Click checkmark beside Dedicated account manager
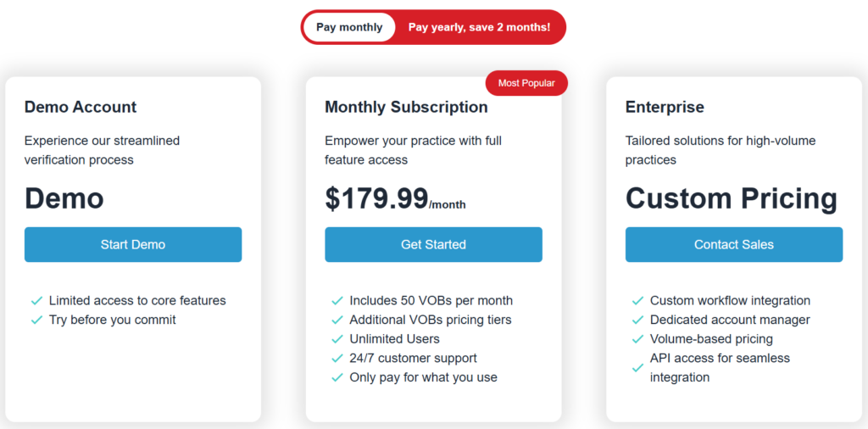 637,320
